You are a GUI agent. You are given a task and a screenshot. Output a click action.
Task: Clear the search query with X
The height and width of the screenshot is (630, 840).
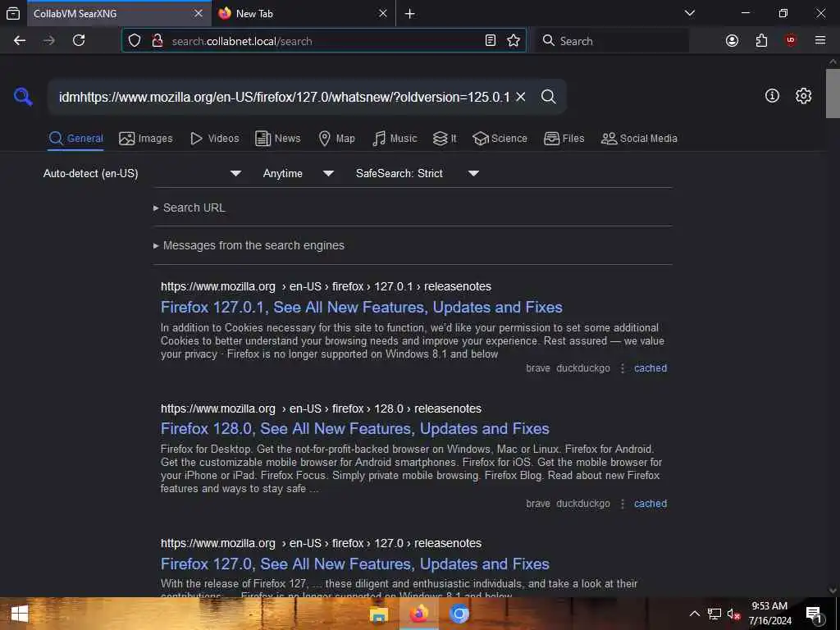point(521,97)
